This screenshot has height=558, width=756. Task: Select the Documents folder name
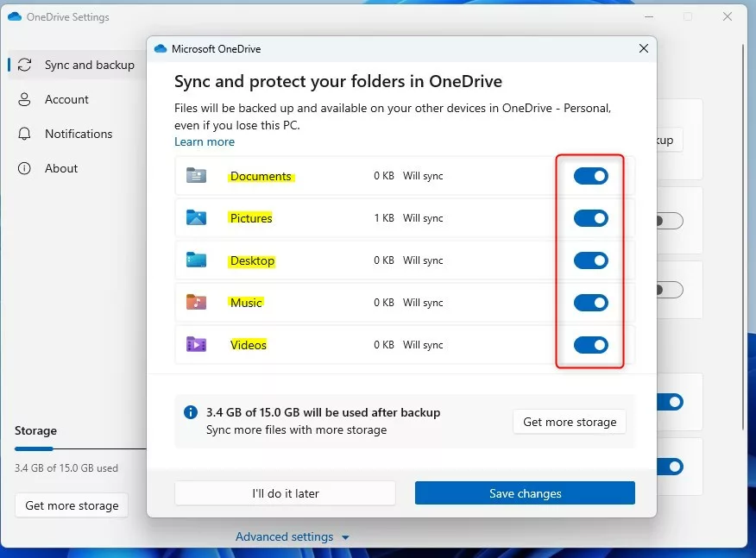click(261, 176)
